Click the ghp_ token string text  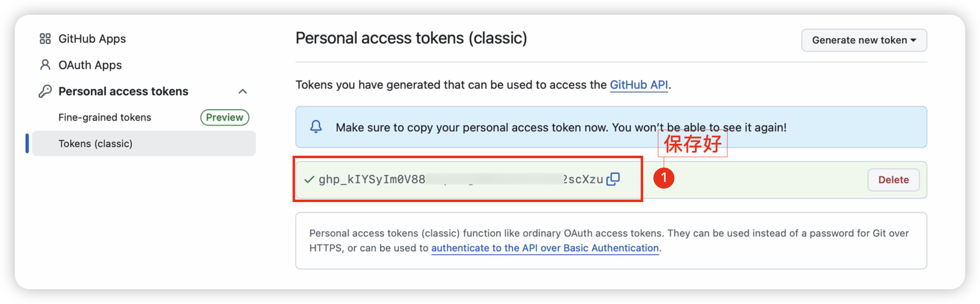372,180
